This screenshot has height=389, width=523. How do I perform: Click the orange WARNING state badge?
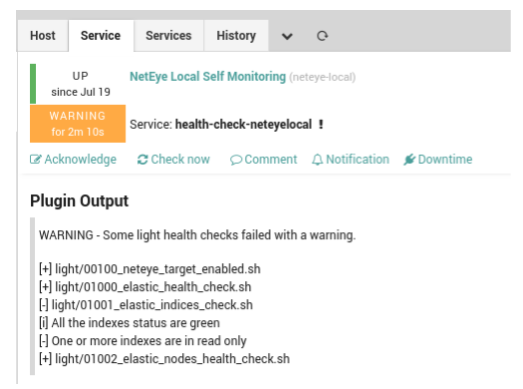78,124
